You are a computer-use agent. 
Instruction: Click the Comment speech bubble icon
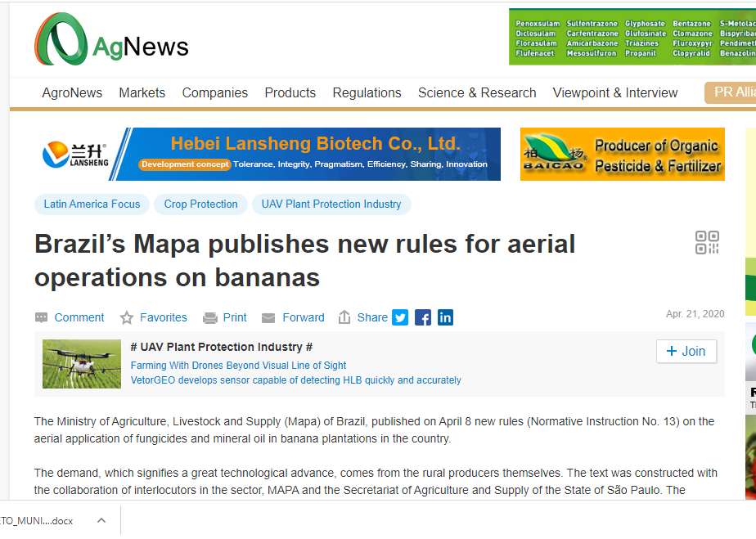(42, 317)
